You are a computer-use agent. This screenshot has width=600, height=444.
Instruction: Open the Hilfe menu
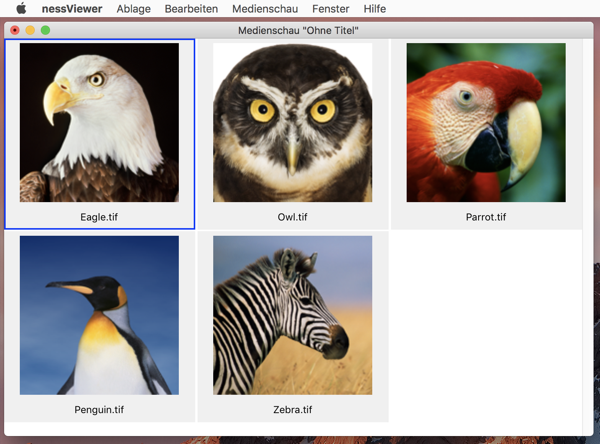point(375,9)
